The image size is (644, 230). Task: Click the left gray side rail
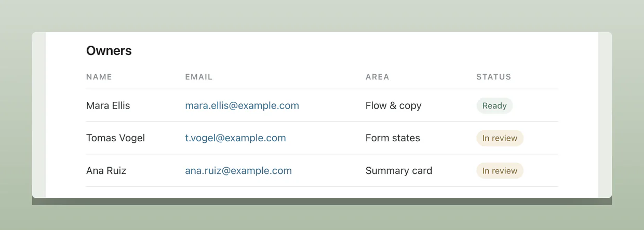[39, 115]
